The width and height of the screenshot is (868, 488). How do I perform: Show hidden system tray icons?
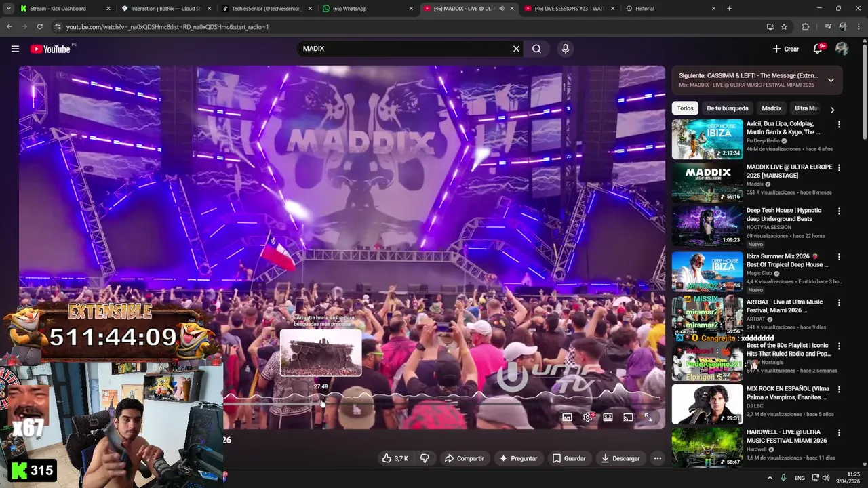pyautogui.click(x=770, y=478)
